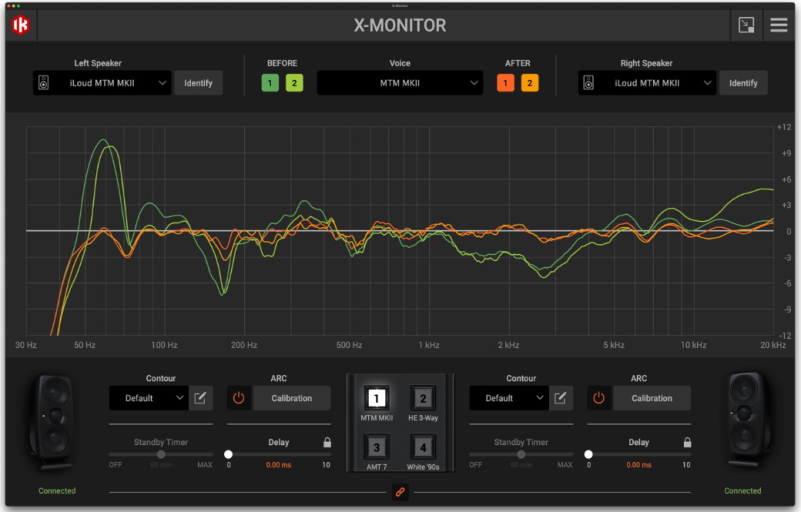Click the BEFORE label
801x512 pixels.
point(282,63)
